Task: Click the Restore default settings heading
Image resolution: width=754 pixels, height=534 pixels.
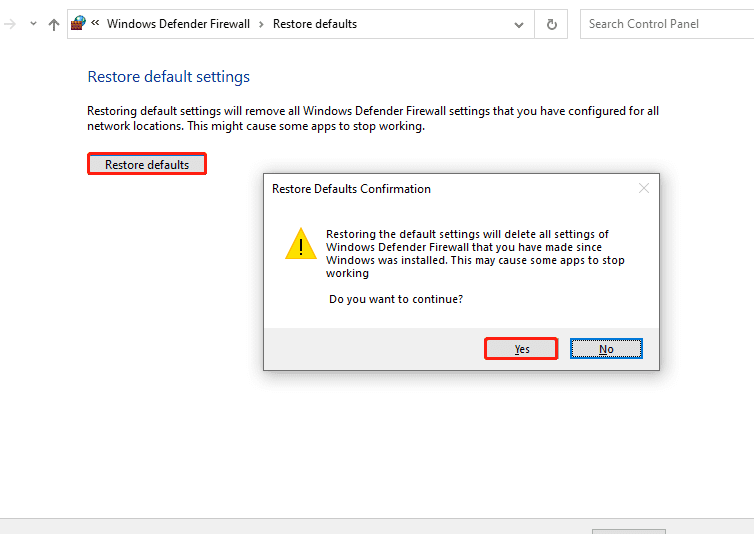Action: (169, 77)
